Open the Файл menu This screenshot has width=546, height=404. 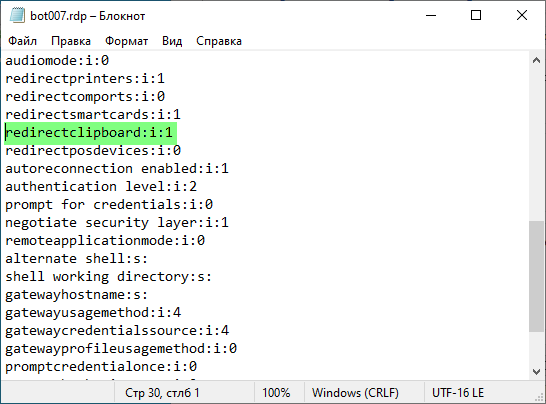pos(22,41)
